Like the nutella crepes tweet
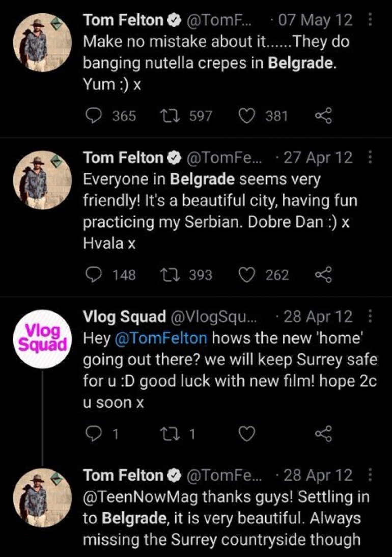The width and height of the screenshot is (392, 557). point(247,116)
